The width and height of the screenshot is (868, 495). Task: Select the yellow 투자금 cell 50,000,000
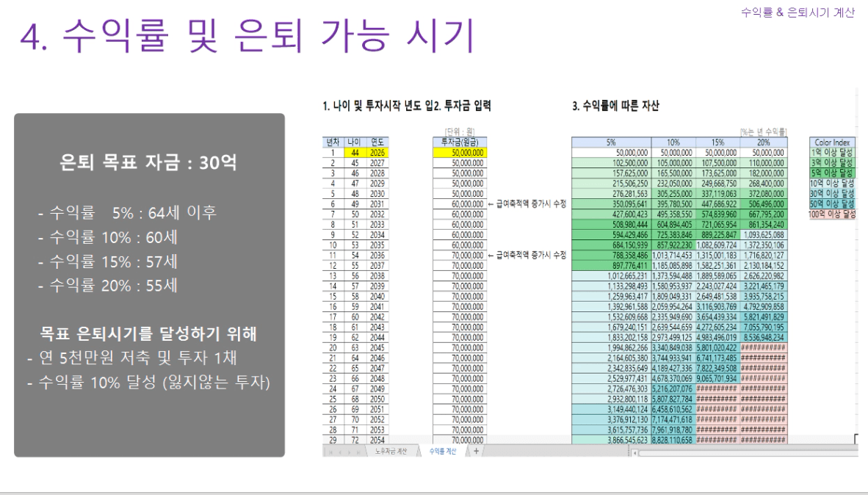(460, 153)
